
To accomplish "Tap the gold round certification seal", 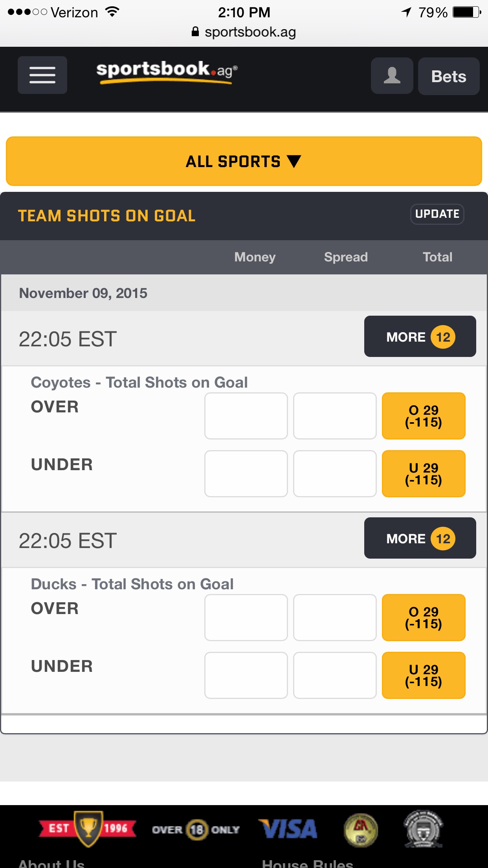I will point(361,830).
